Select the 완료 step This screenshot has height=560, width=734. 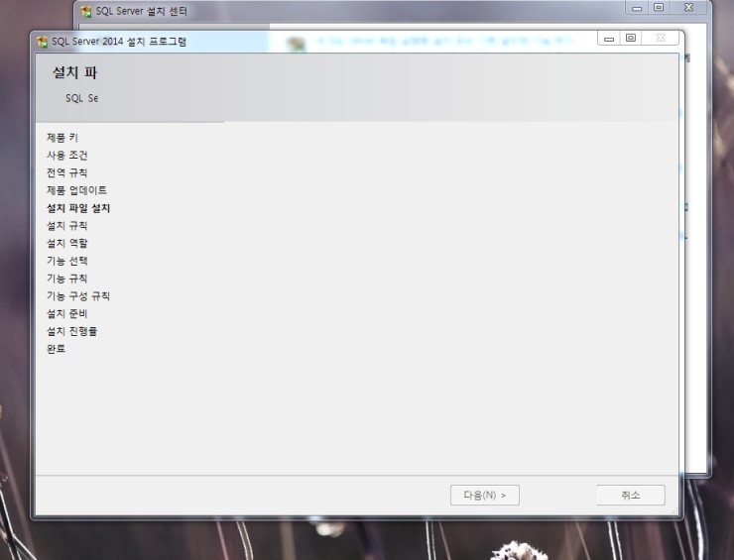pyautogui.click(x=56, y=349)
